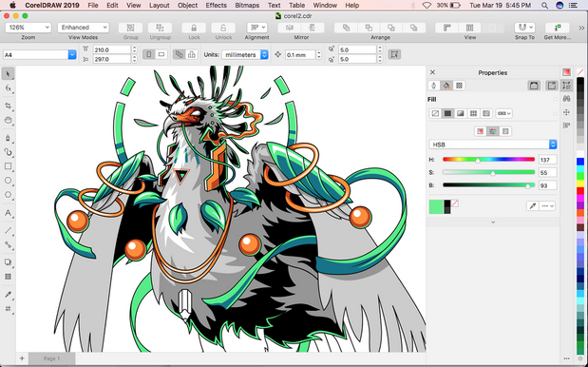Open the HSB color model dropdown
Screen dimensions: 588x367
pyautogui.click(x=492, y=145)
